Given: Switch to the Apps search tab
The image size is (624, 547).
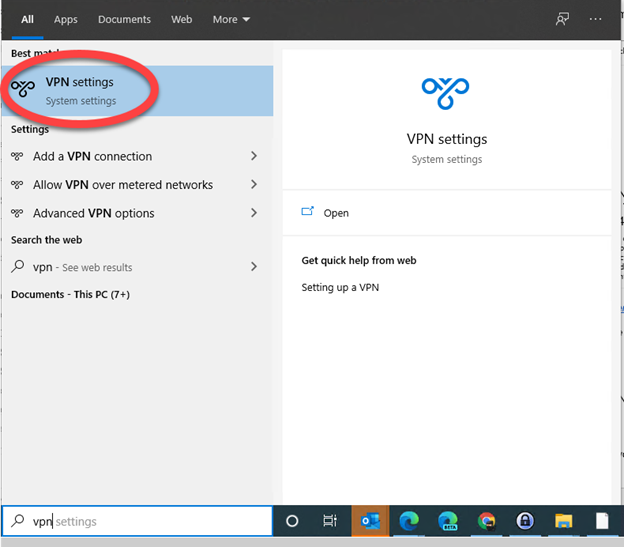Looking at the screenshot, I should tap(66, 19).
